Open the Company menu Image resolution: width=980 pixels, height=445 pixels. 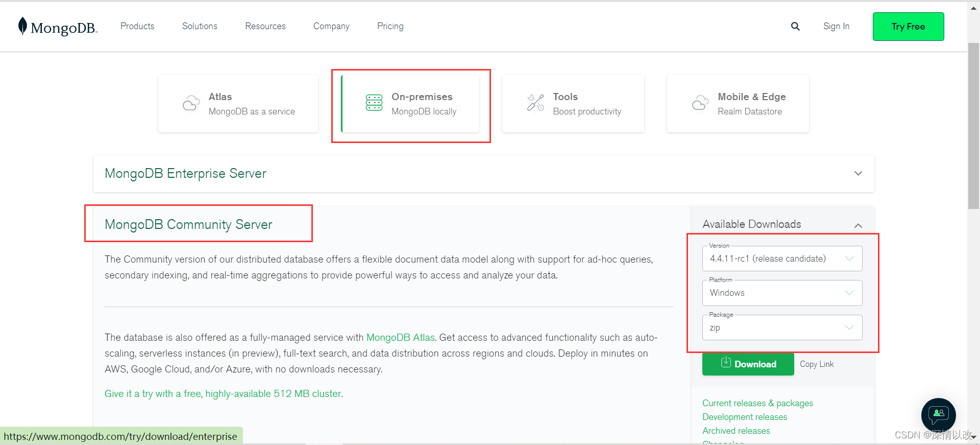(x=331, y=26)
